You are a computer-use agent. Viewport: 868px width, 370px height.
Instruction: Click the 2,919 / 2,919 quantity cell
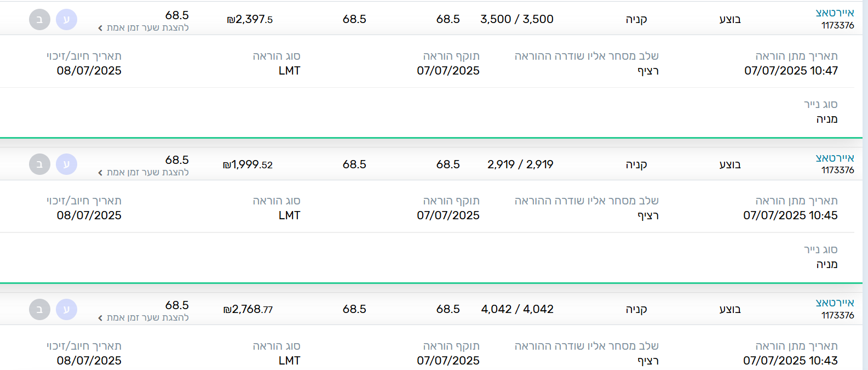520,164
